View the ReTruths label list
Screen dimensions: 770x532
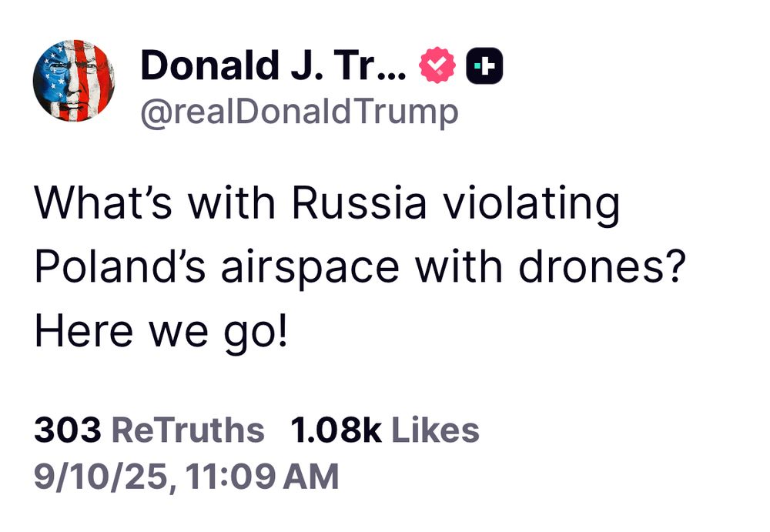coord(188,430)
